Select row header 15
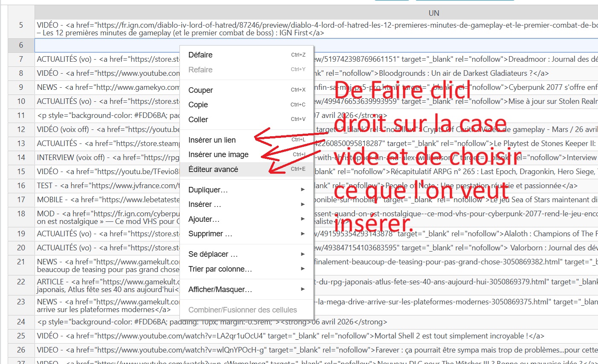Image resolution: width=598 pixels, height=364 pixels. click(21, 172)
